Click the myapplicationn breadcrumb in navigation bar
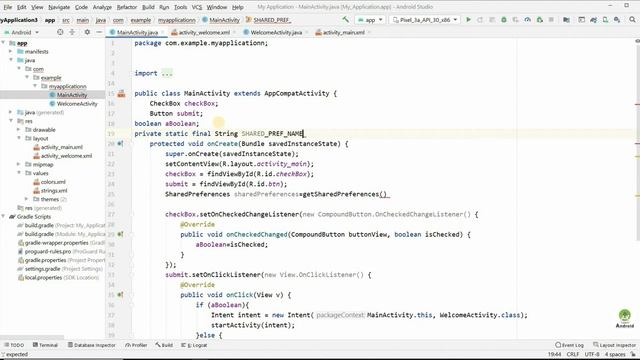Viewport: 640px width, 360px height. pyautogui.click(x=177, y=20)
